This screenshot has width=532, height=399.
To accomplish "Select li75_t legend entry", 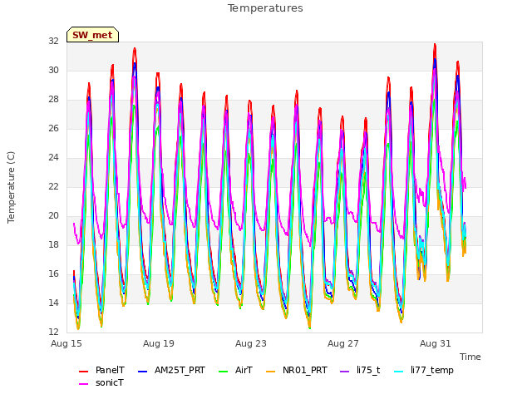I will click(360, 370).
